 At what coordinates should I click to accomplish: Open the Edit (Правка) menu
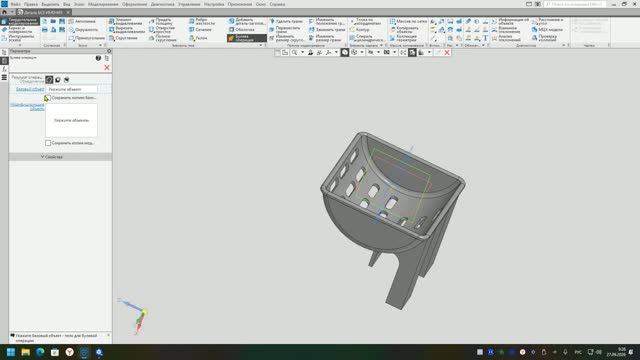point(31,4)
